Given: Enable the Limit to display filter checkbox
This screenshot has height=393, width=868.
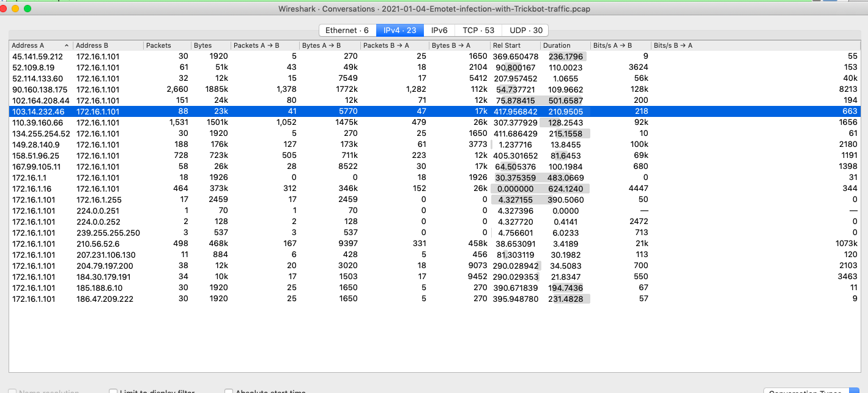Looking at the screenshot, I should [x=113, y=391].
